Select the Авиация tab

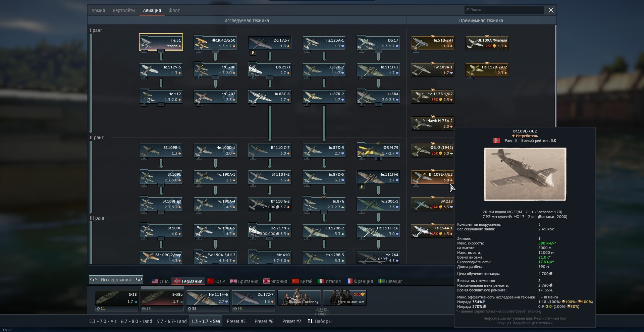click(152, 10)
